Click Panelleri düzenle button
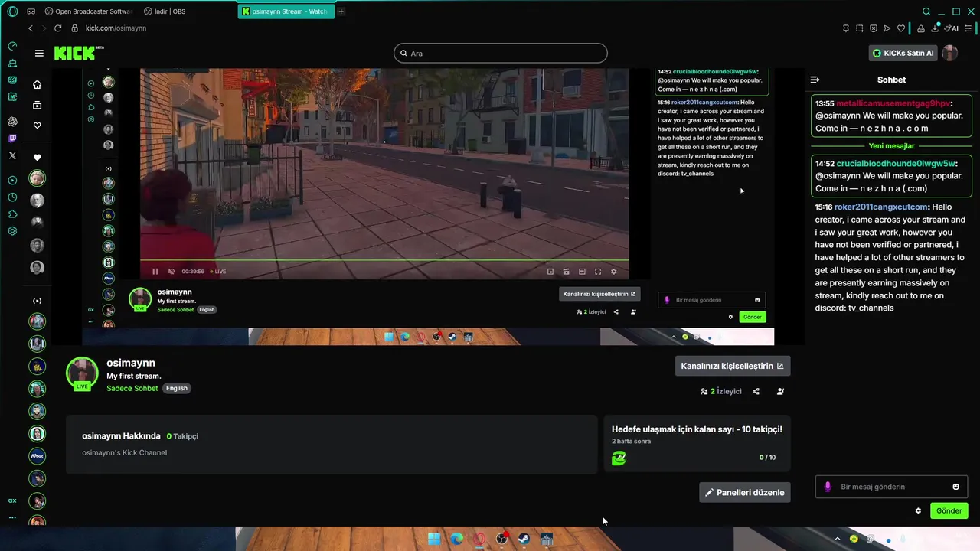This screenshot has height=551, width=980. [x=744, y=492]
